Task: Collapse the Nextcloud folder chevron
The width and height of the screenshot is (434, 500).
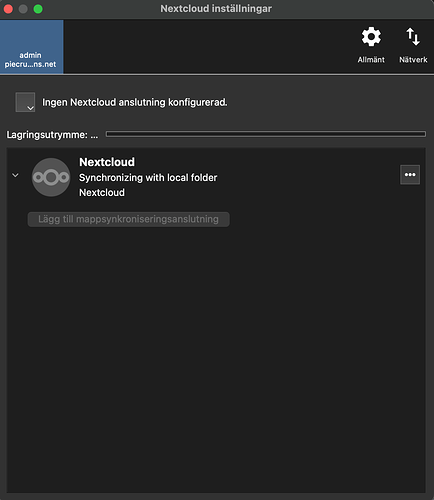Action: point(15,175)
